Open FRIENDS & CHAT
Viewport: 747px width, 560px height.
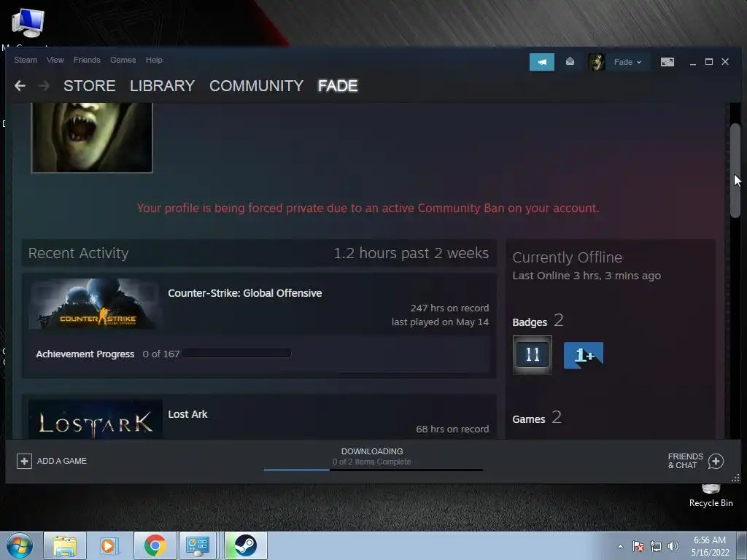[x=695, y=461]
